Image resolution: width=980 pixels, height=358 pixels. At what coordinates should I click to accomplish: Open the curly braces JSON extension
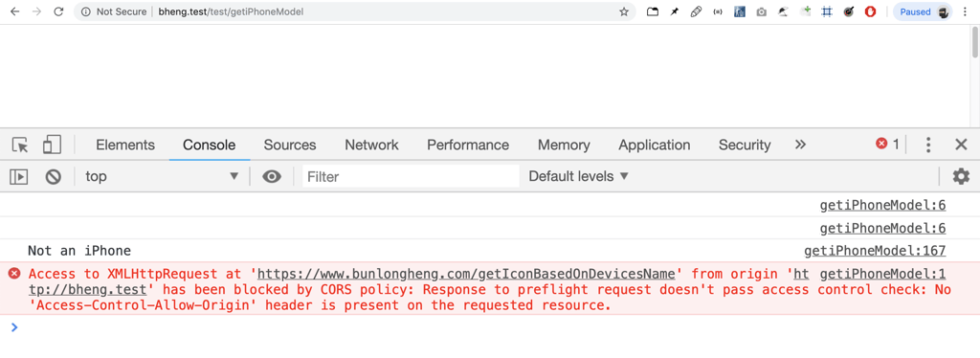(x=718, y=11)
